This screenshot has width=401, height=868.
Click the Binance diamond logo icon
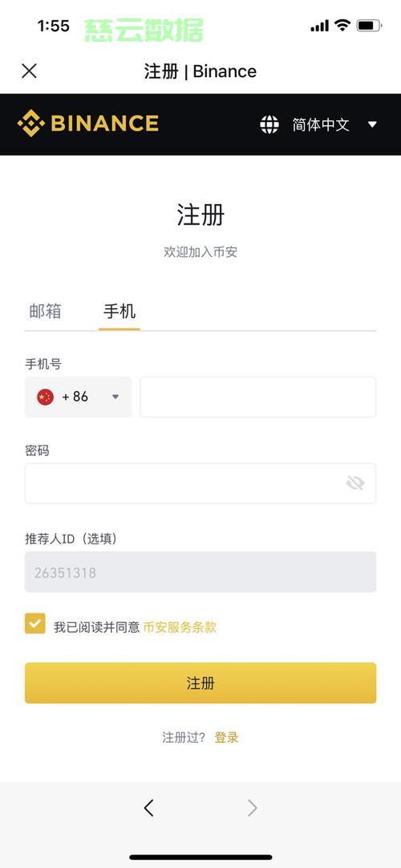click(31, 123)
